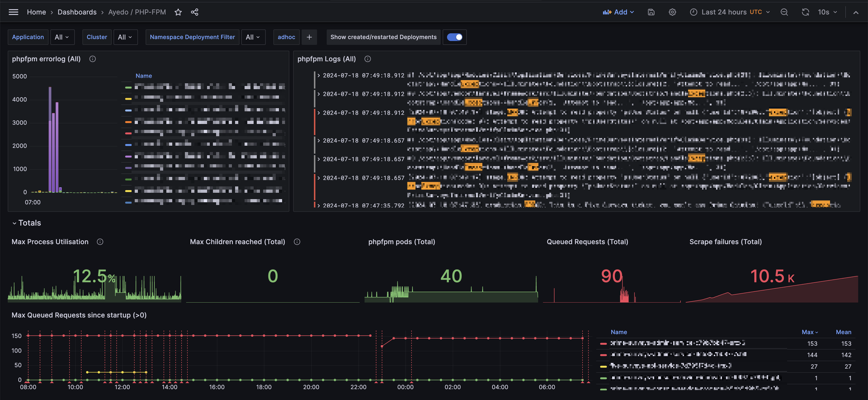Show phpfpm errorlog panel info icon

(x=93, y=59)
